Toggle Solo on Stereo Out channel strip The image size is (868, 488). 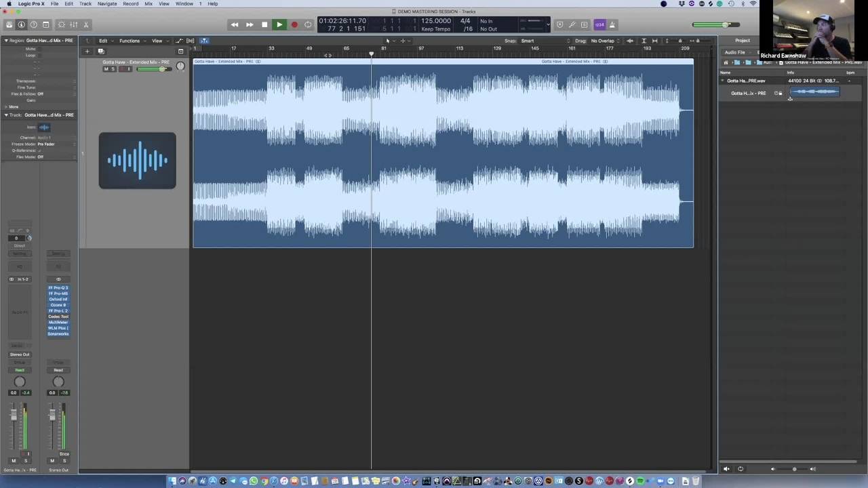(64, 461)
